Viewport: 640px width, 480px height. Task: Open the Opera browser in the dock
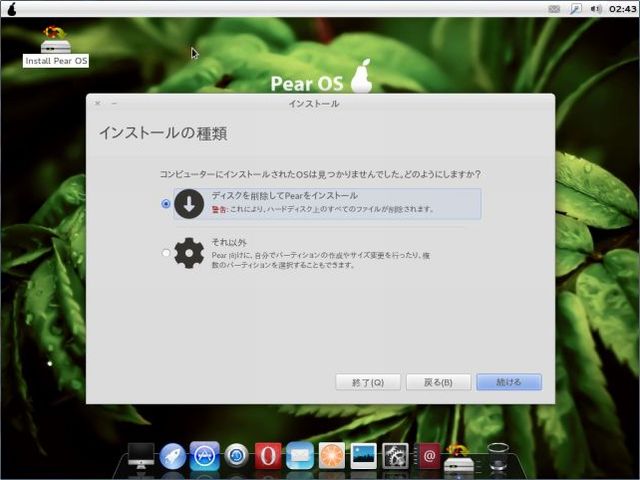click(x=268, y=456)
